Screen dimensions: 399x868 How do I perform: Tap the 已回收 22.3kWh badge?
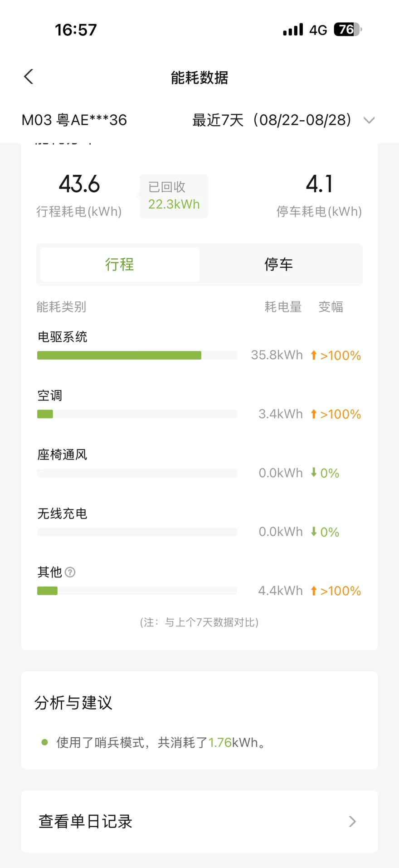174,196
